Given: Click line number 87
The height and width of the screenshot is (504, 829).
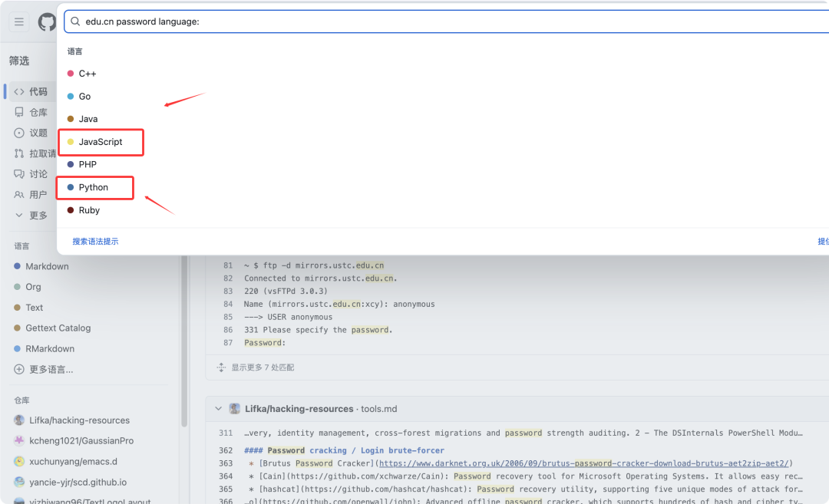Looking at the screenshot, I should 228,342.
